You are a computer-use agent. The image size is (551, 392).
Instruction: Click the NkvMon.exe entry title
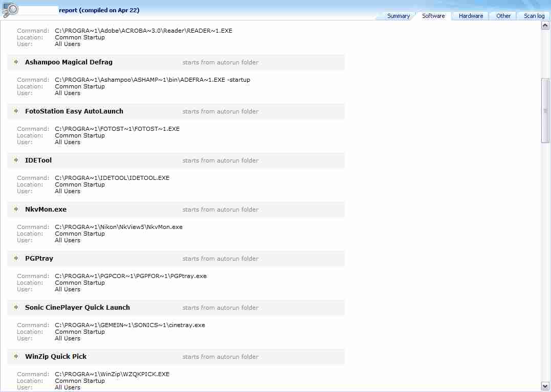tap(46, 210)
